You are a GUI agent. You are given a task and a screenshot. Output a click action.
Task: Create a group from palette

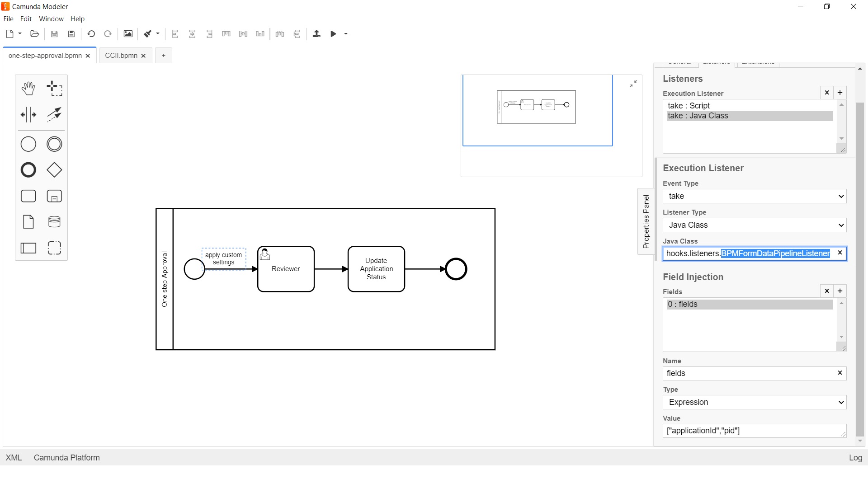pyautogui.click(x=54, y=248)
